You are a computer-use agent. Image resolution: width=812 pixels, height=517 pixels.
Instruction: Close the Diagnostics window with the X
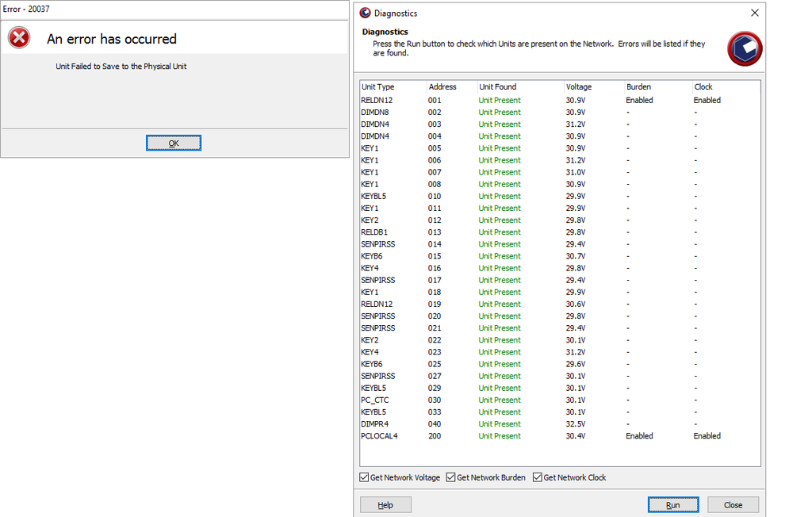pos(755,13)
